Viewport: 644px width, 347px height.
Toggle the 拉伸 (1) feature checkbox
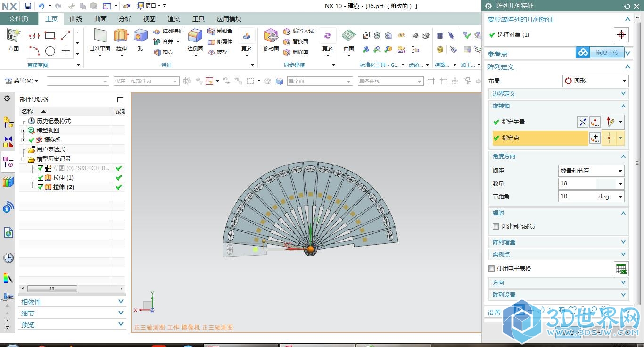coord(41,178)
